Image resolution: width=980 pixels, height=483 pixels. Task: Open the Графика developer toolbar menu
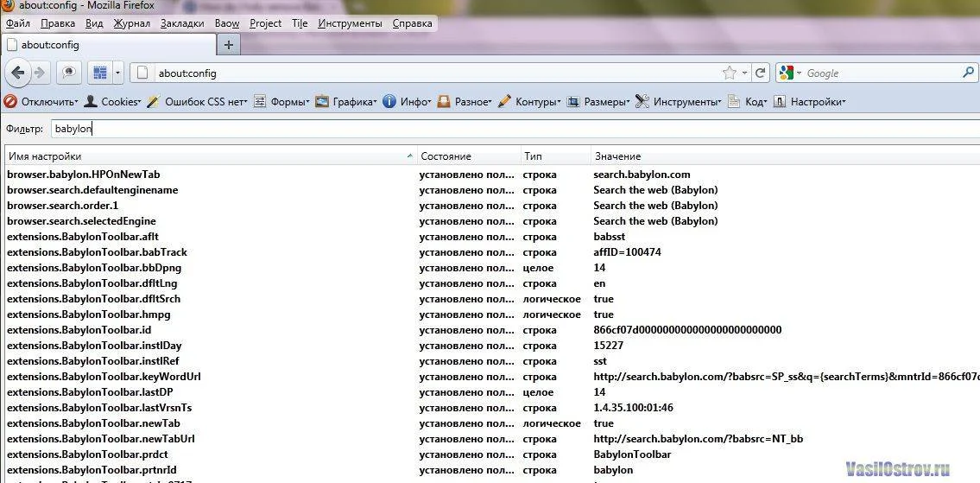point(345,101)
